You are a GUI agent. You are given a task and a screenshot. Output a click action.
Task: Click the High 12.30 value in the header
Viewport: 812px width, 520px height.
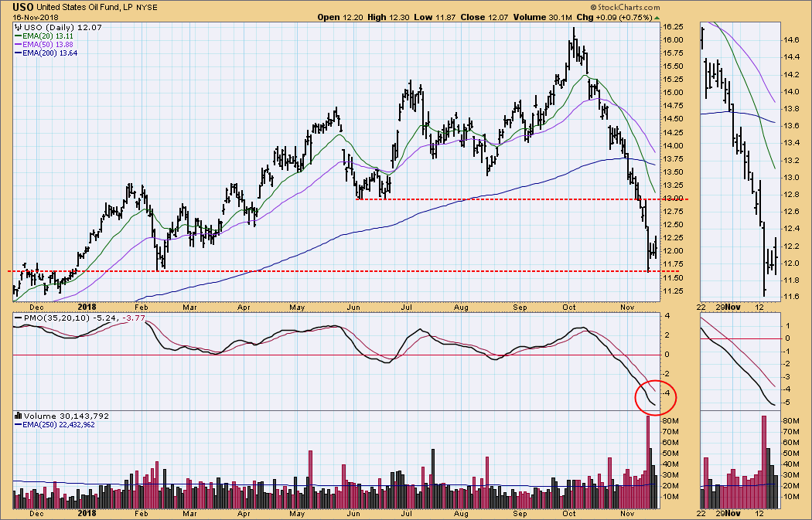click(388, 17)
